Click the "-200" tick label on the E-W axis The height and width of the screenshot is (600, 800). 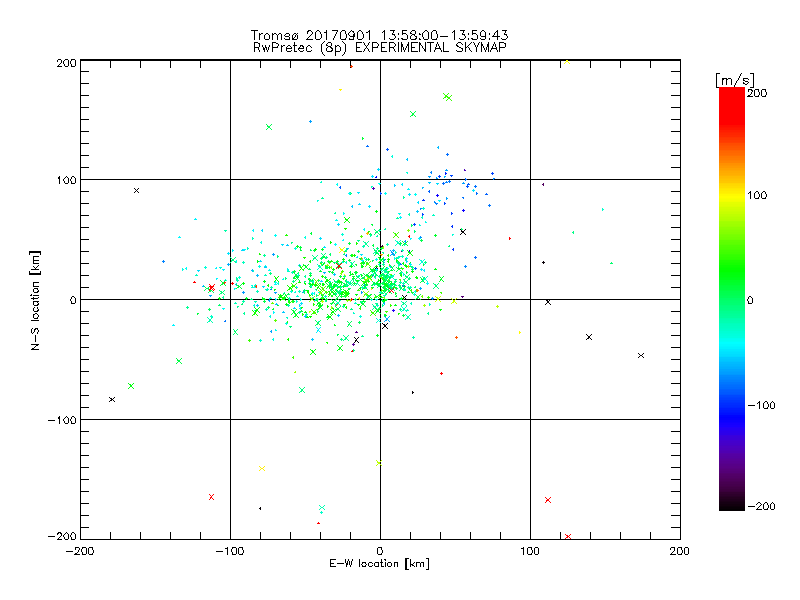(80, 551)
